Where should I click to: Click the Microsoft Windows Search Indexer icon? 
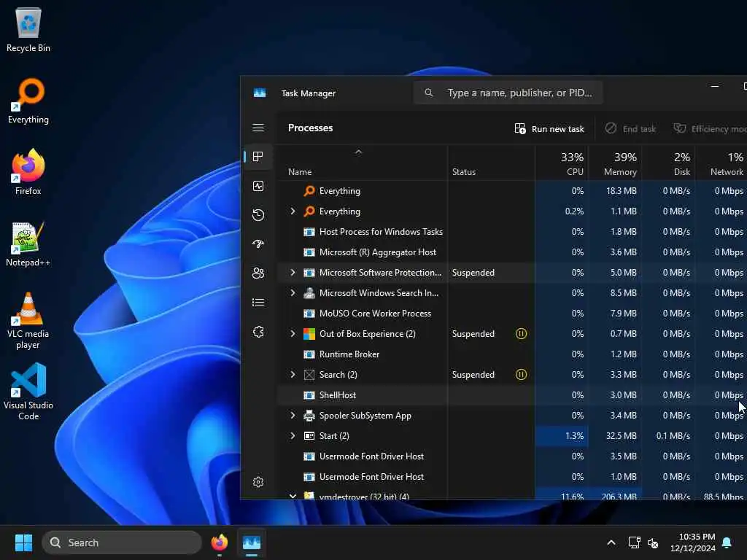point(309,293)
